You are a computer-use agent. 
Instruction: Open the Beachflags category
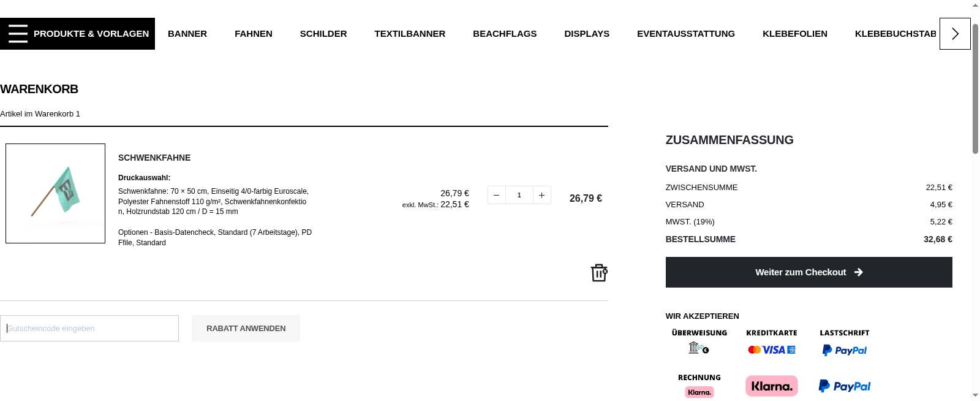click(x=505, y=34)
